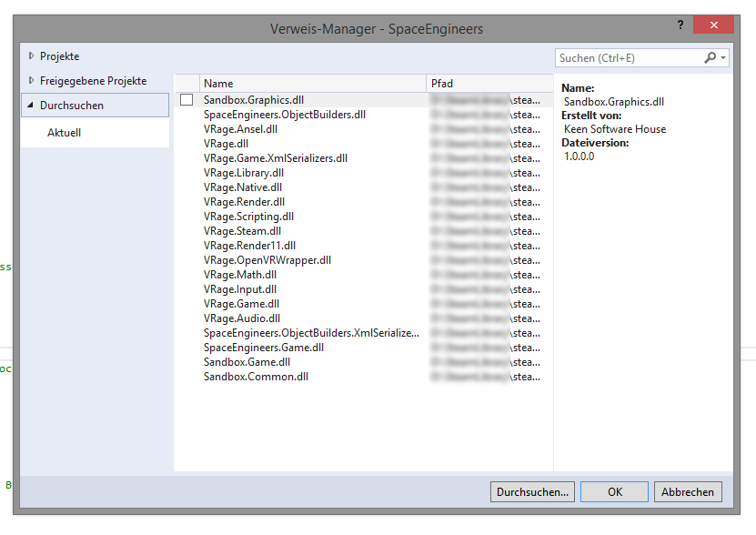This screenshot has height=535, width=756.
Task: Open the search options dropdown arrow
Action: (x=723, y=58)
